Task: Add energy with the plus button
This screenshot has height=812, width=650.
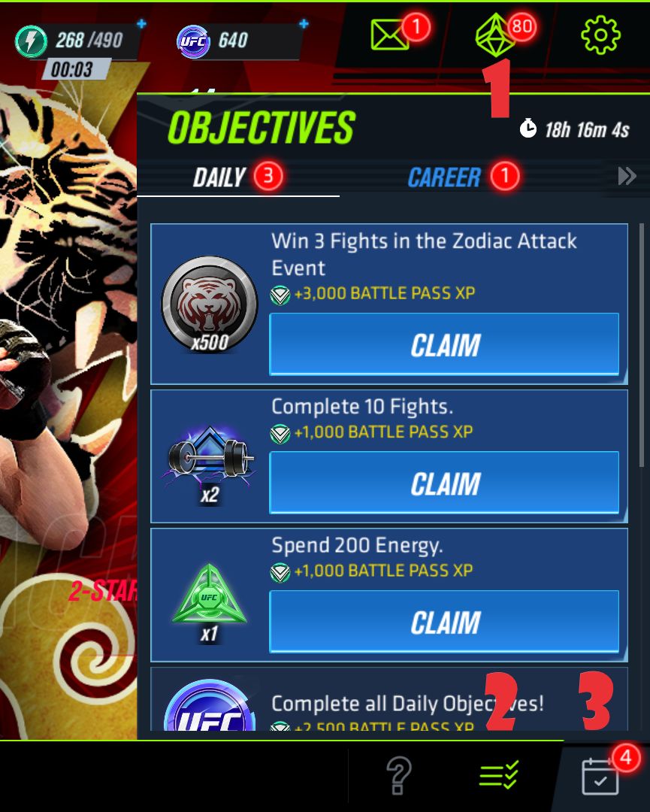Action: click(x=141, y=23)
